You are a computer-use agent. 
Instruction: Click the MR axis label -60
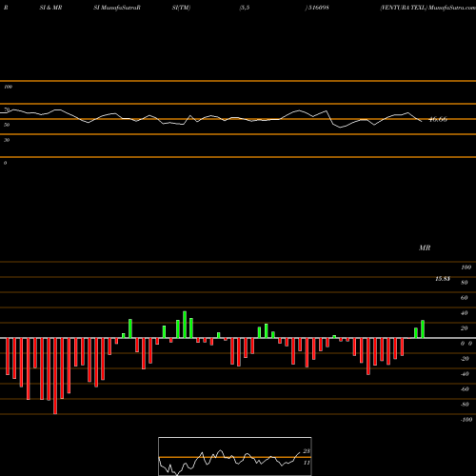click(465, 389)
